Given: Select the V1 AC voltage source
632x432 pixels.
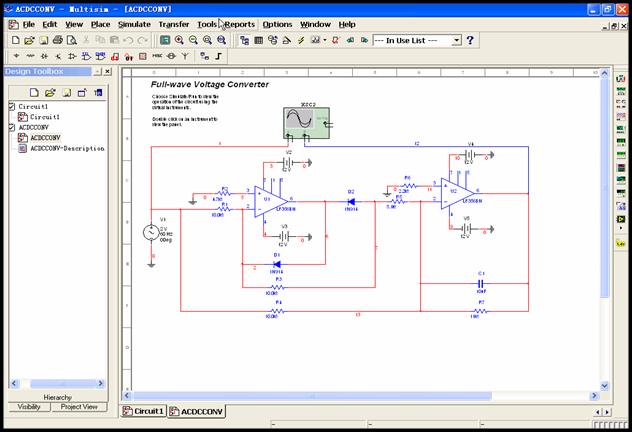Looking at the screenshot, I should click(x=151, y=232).
